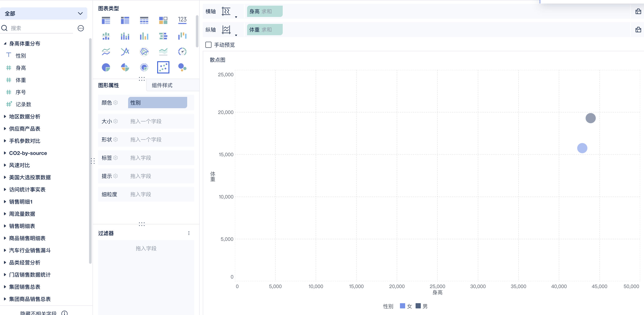
Task: Switch to the 组件样式 tab
Action: [x=162, y=85]
